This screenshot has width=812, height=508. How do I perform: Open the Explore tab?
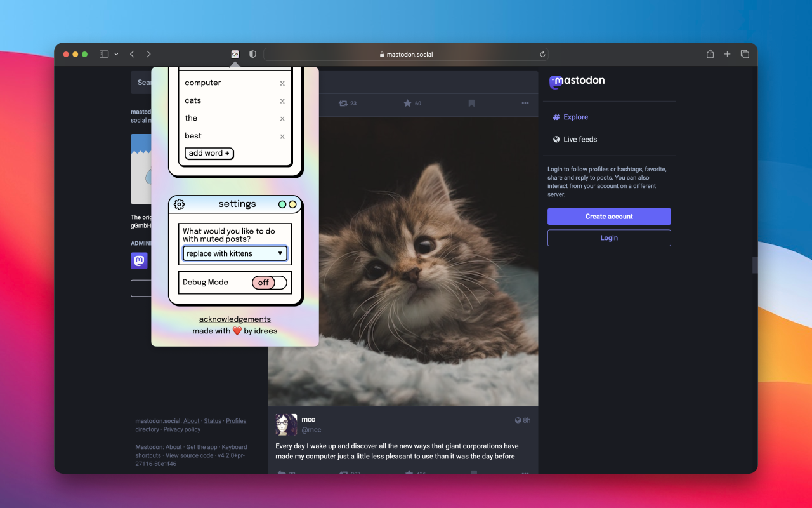(570, 117)
